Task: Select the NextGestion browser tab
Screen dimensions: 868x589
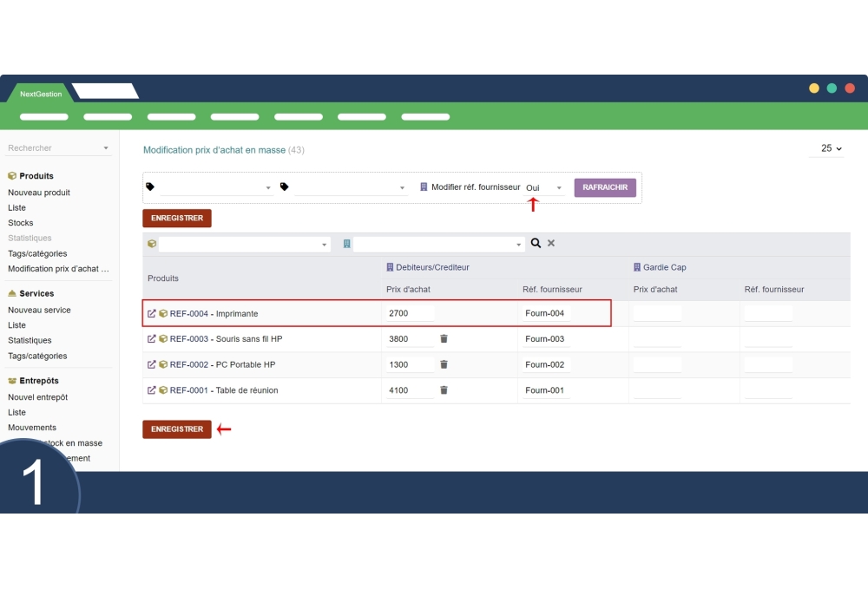Action: pos(41,94)
